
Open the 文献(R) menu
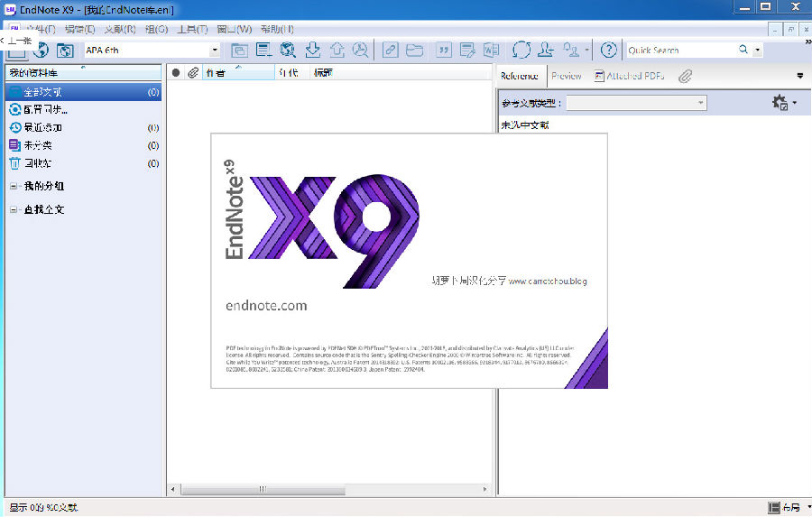click(x=120, y=30)
